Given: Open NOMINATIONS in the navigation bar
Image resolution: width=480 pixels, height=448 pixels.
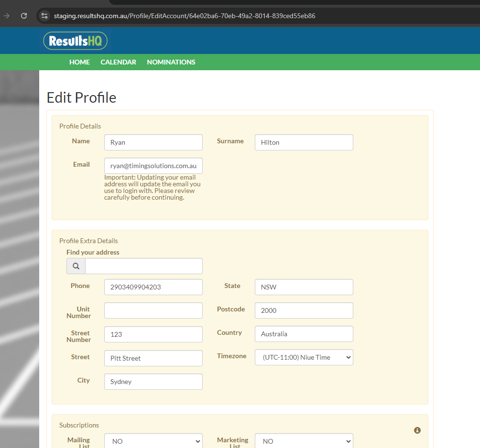Looking at the screenshot, I should [171, 62].
